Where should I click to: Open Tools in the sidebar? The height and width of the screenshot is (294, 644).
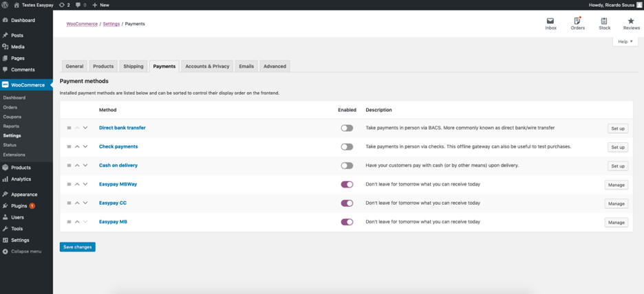pos(26,229)
